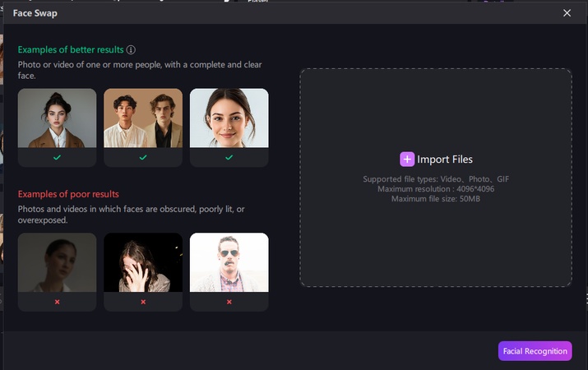Click the purple plus import icon

click(x=407, y=160)
